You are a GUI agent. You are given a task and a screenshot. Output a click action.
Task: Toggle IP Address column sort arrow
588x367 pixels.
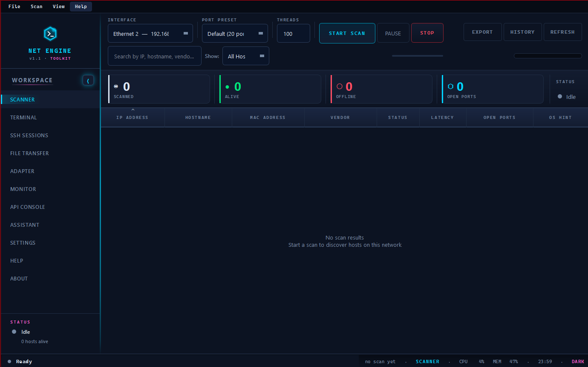pyautogui.click(x=133, y=110)
